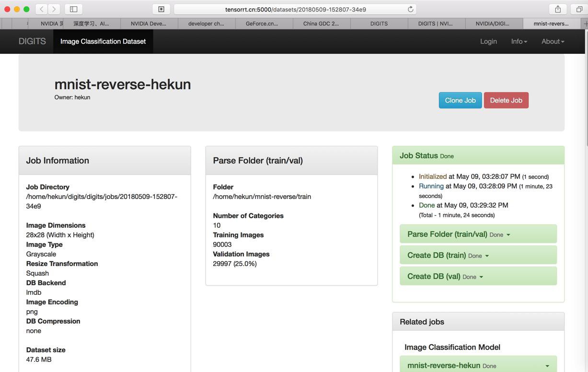Screen dimensions: 588x372
Task: Expand the About dropdown menu
Action: (553, 41)
